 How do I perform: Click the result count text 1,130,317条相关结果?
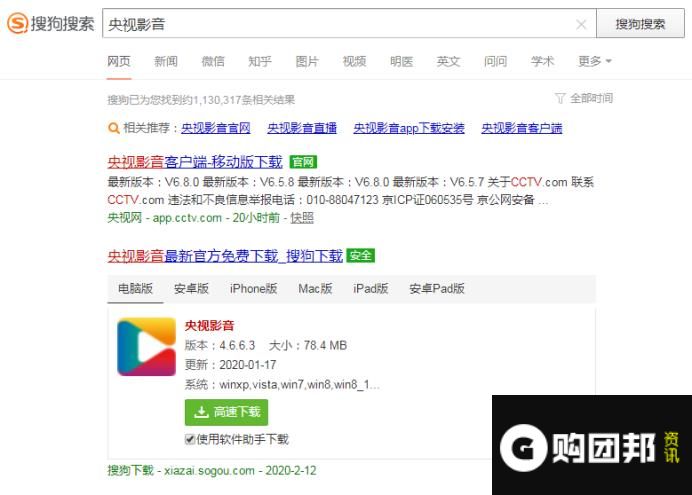point(244,100)
